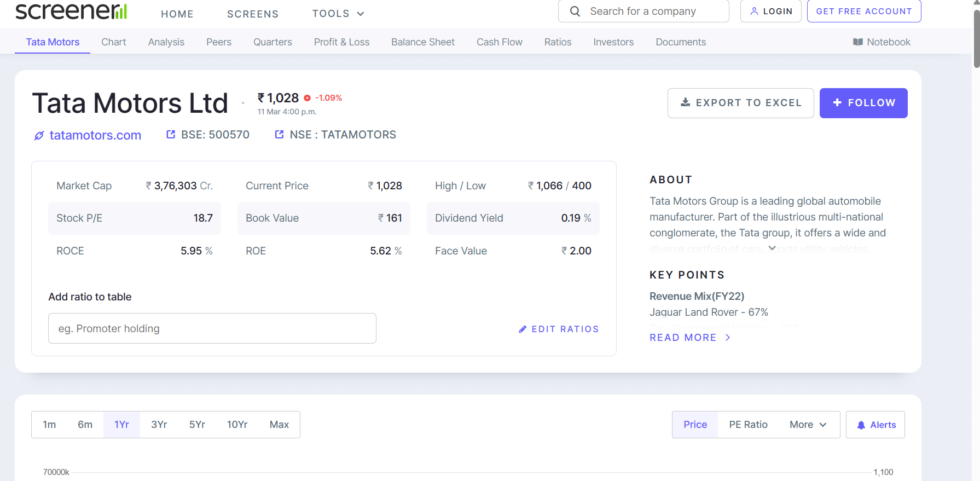
Task: Click the plus icon in Follow button
Action: click(x=837, y=102)
